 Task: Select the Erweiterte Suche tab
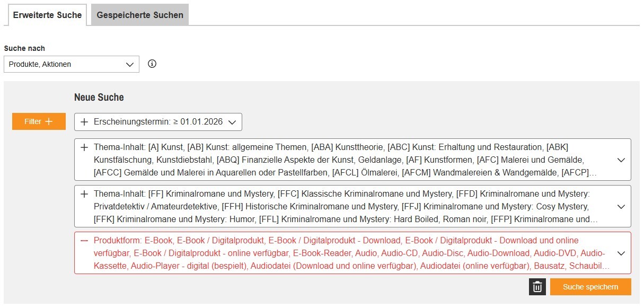(47, 15)
